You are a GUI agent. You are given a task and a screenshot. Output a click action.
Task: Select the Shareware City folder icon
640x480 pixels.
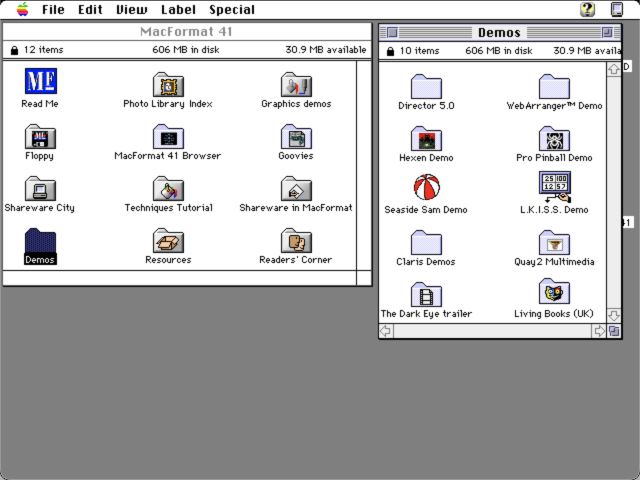pos(40,189)
